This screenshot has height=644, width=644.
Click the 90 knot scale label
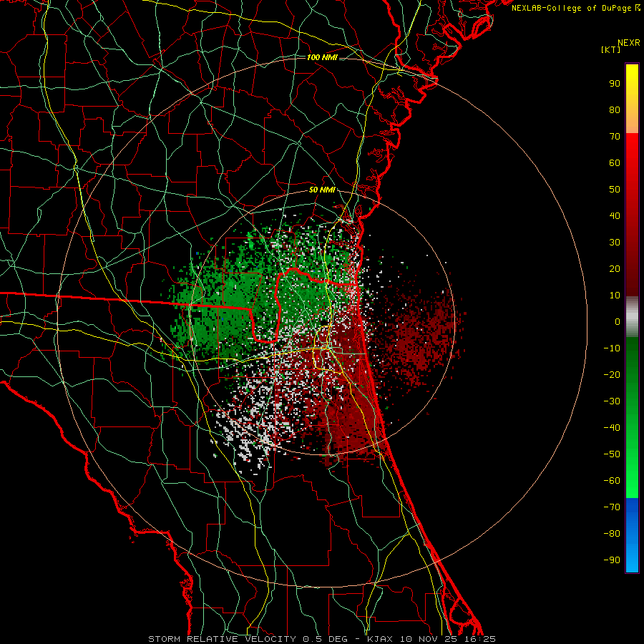pyautogui.click(x=615, y=84)
